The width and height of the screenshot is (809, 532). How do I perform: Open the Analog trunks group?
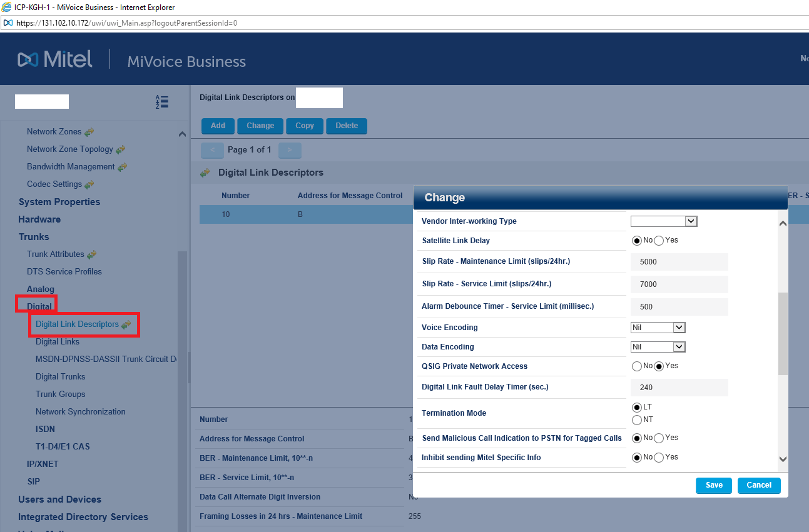(x=41, y=289)
